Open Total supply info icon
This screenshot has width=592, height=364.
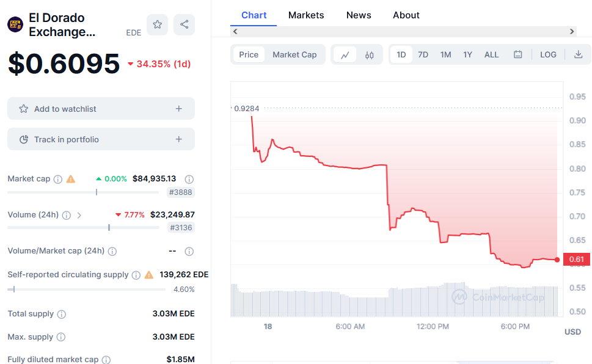[62, 314]
